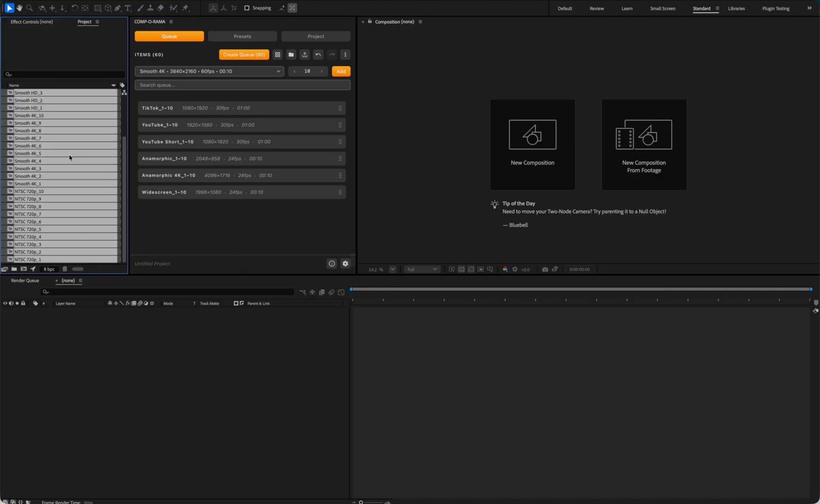820x504 pixels.
Task: Select the Eraser tool
Action: point(161,8)
